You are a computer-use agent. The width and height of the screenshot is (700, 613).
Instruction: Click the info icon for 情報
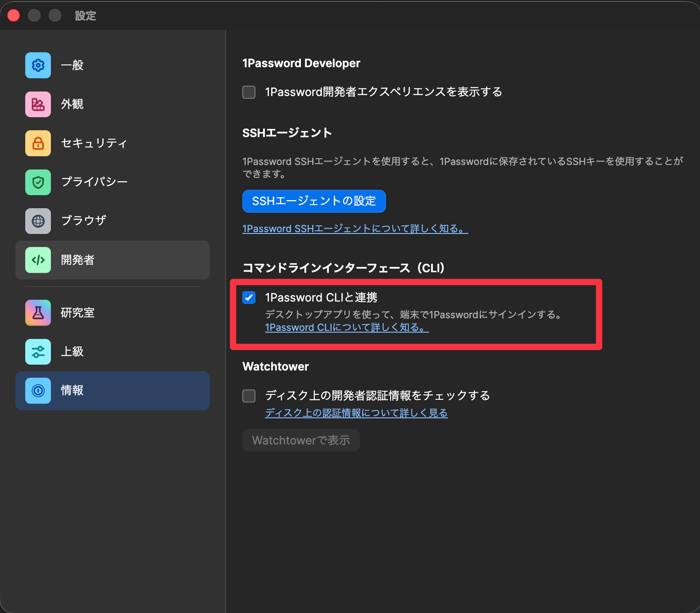tap(38, 391)
